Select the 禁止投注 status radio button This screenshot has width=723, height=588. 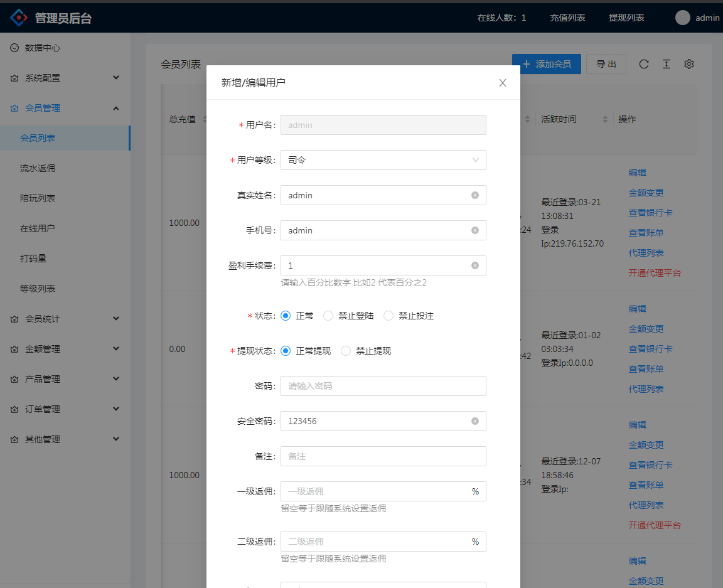click(x=388, y=316)
